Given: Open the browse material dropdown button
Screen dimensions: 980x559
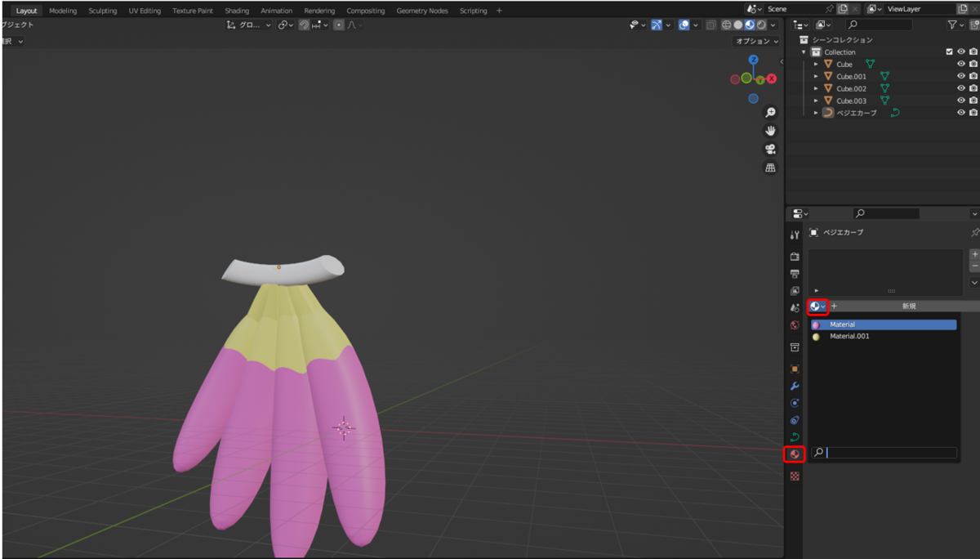Looking at the screenshot, I should pos(818,306).
